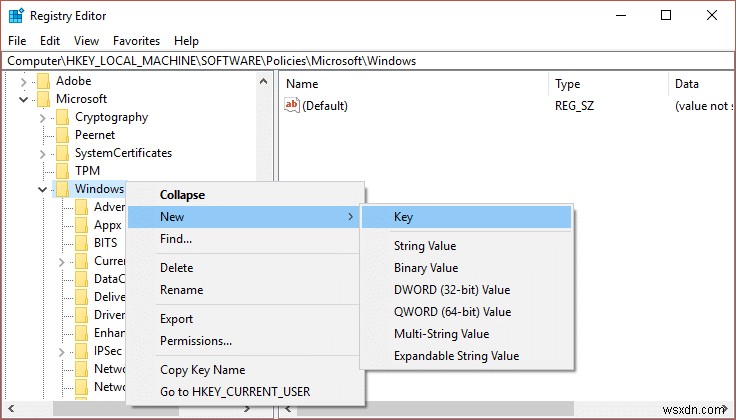Viewport: 736px width, 420px height.
Task: Select DWORD (32-bit) Value
Action: [467, 290]
